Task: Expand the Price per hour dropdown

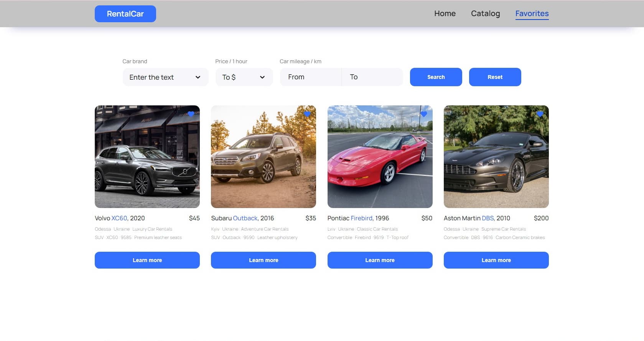Action: tap(244, 77)
